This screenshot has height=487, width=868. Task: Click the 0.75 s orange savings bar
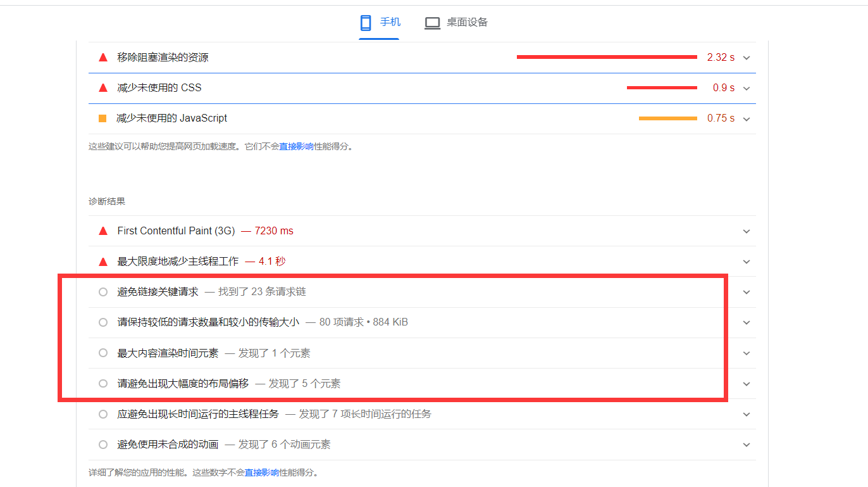(668, 118)
